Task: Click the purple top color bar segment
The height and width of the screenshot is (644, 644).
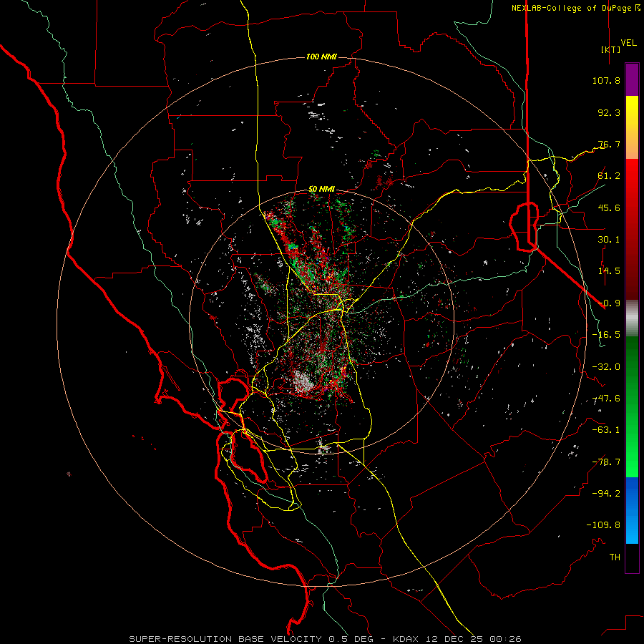Action: 632,80
